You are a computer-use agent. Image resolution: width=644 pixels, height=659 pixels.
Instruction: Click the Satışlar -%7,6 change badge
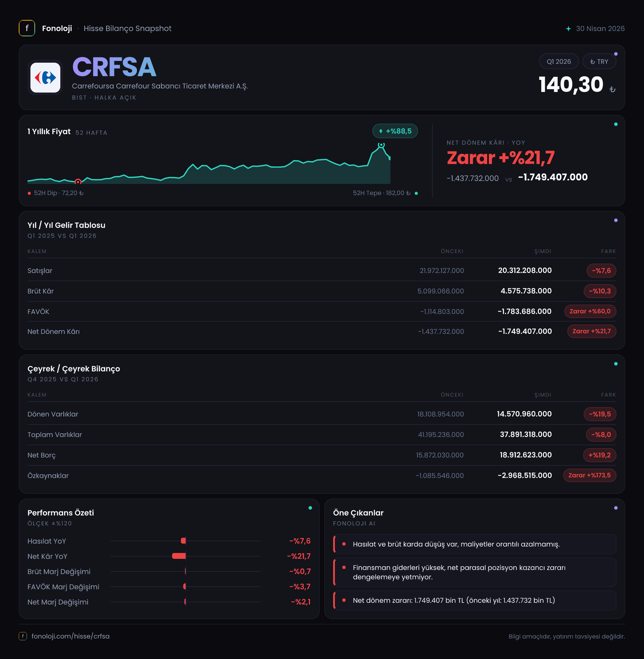[601, 270]
